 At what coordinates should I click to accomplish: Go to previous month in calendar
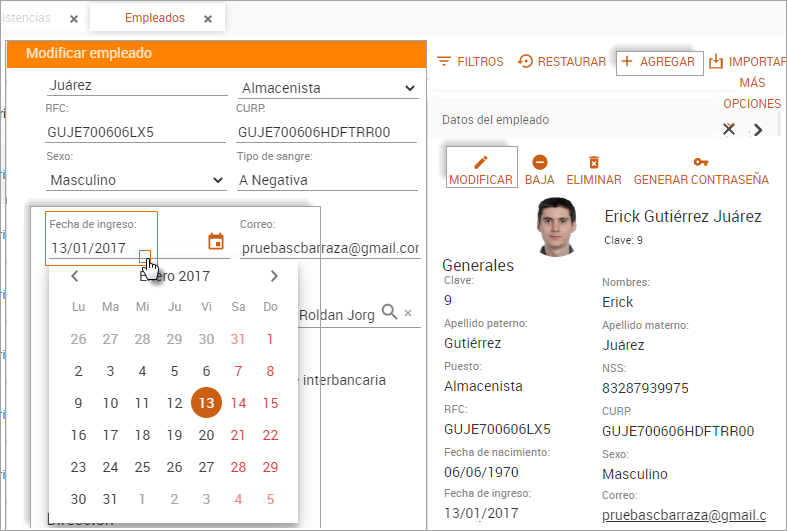(x=75, y=277)
